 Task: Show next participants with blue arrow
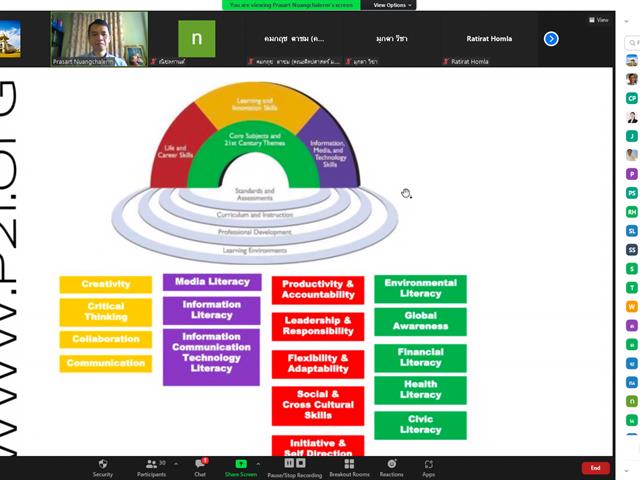(551, 39)
